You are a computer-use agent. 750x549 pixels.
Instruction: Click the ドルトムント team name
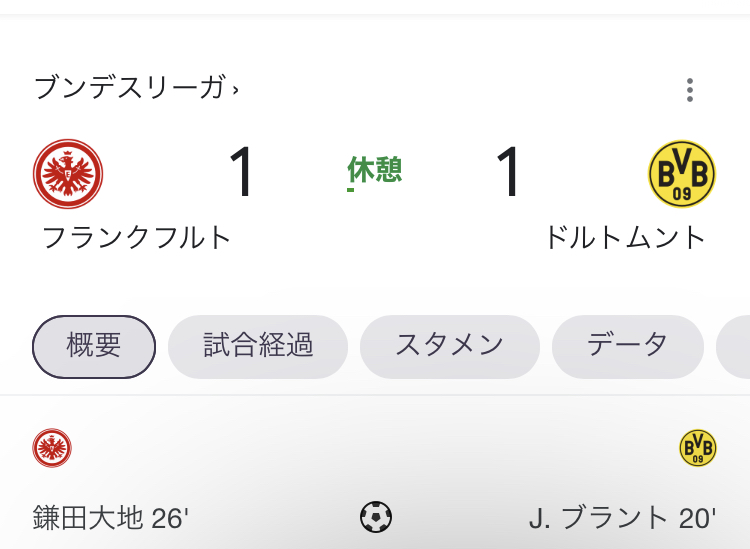pos(626,238)
